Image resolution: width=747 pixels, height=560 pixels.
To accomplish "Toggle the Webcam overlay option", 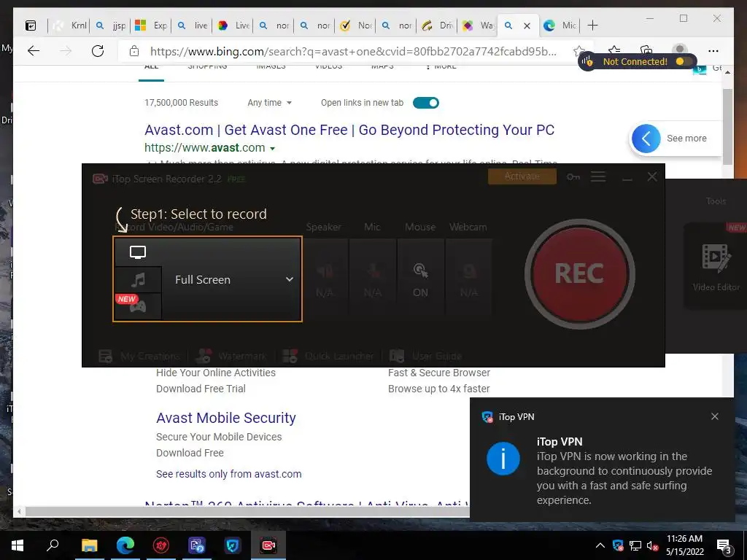I will point(469,278).
